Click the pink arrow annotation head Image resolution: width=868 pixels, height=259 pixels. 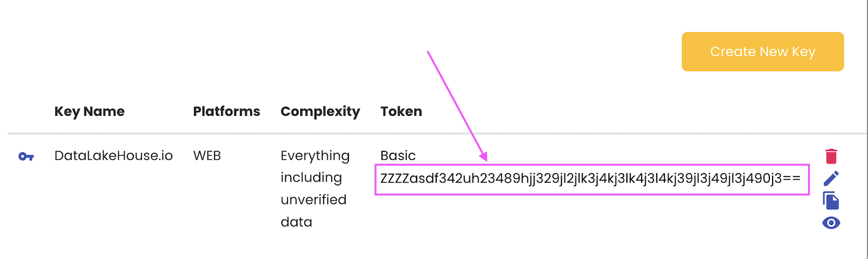[x=483, y=157]
